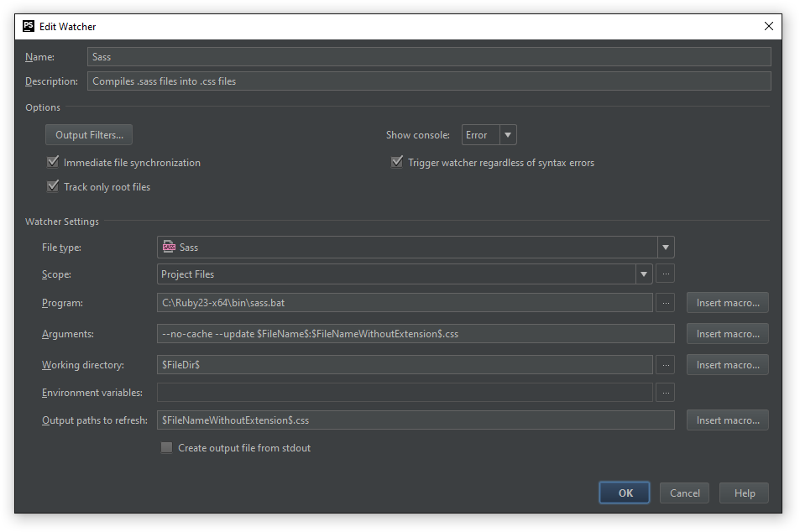Enable Create output file from stdout

coord(166,448)
